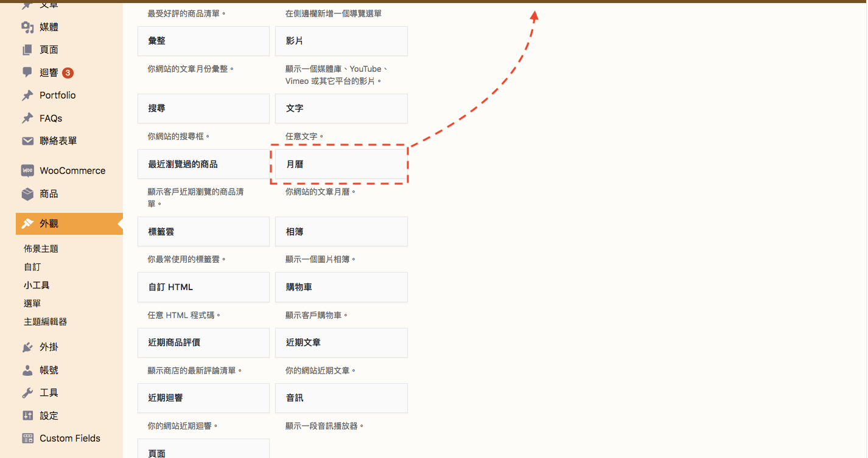Click the 迴響 comments bubble icon
The height and width of the screenshot is (458, 868).
tap(27, 72)
